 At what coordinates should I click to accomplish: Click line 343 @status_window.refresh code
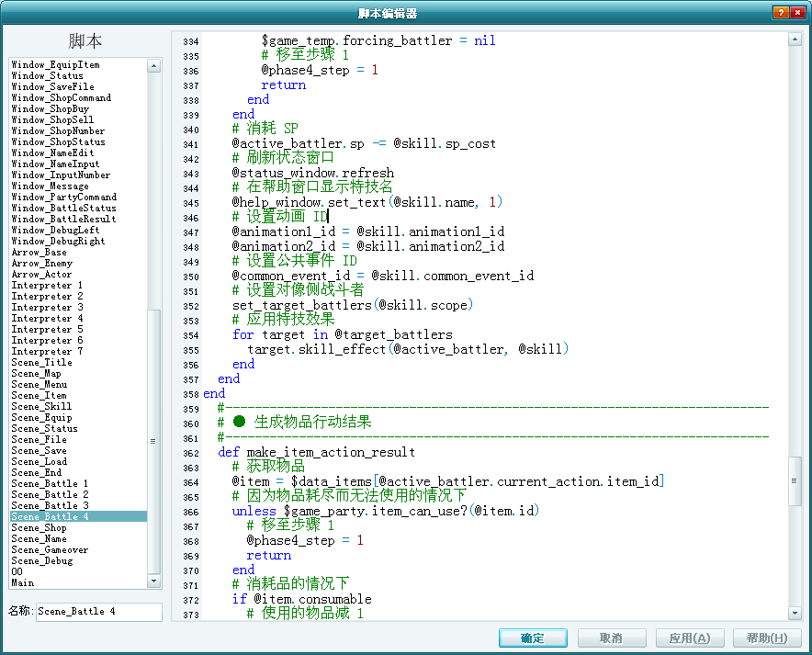coord(313,173)
